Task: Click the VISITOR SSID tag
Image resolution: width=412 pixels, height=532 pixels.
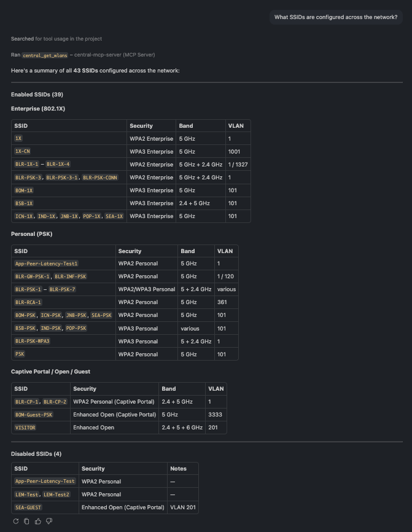Action: tap(25, 428)
